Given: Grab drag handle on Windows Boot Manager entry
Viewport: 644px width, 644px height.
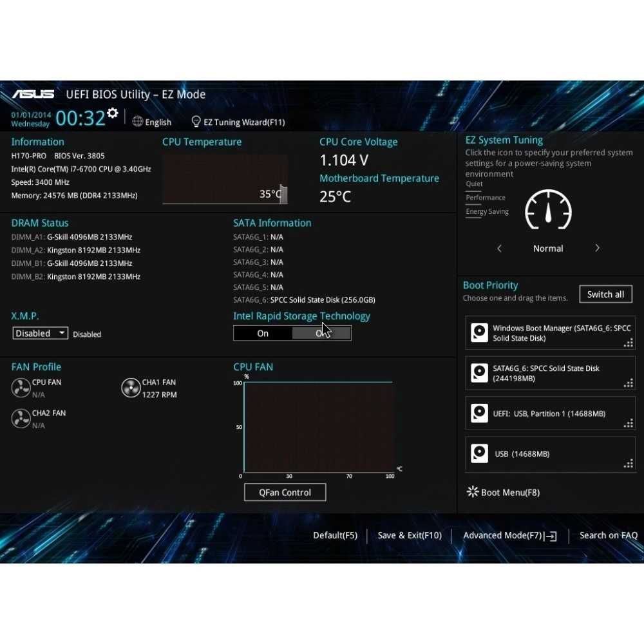Looking at the screenshot, I should click(629, 343).
